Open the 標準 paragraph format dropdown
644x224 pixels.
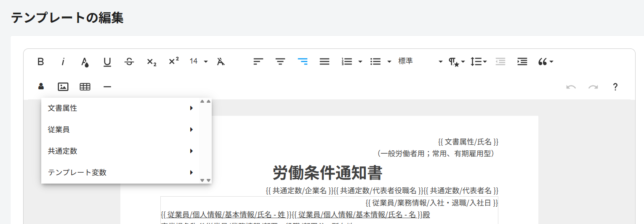tap(420, 61)
